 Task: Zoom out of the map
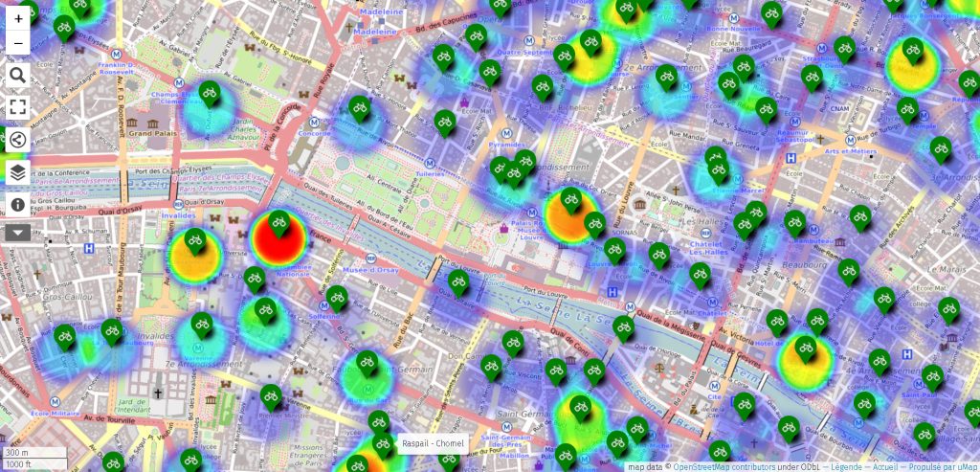point(18,43)
